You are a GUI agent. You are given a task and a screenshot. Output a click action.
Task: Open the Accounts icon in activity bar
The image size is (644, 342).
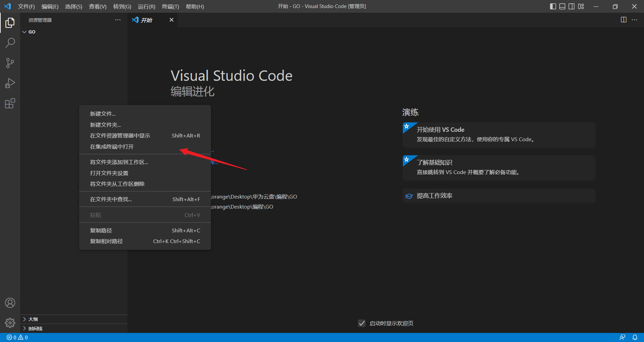coord(10,303)
